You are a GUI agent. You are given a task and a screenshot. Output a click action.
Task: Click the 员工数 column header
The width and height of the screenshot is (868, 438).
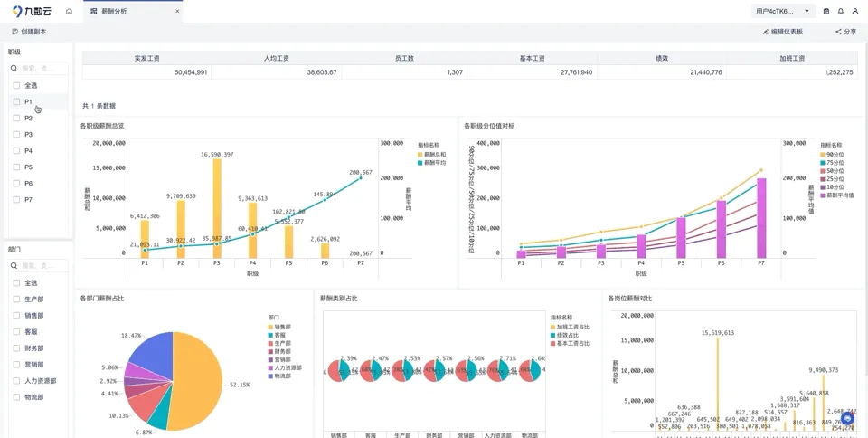(404, 58)
